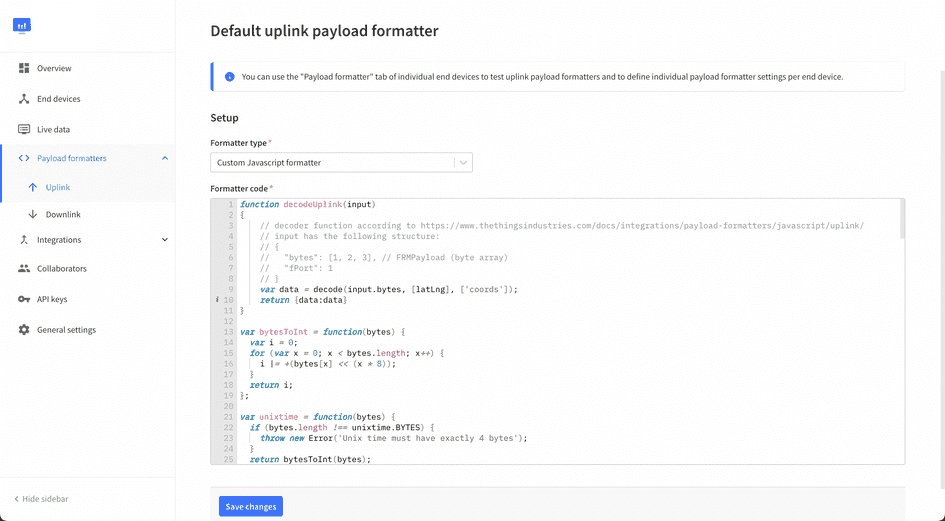The width and height of the screenshot is (945, 521).
Task: Click Hide sidebar at the bottom
Action: point(41,499)
